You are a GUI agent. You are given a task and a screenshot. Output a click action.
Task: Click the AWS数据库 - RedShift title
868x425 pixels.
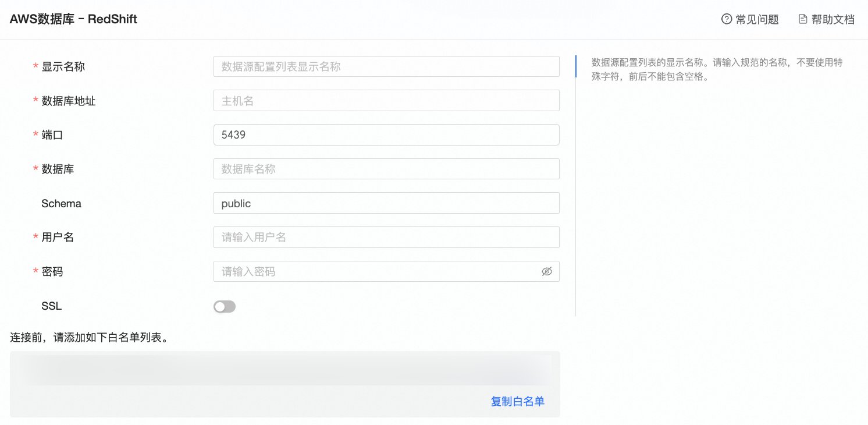click(73, 19)
